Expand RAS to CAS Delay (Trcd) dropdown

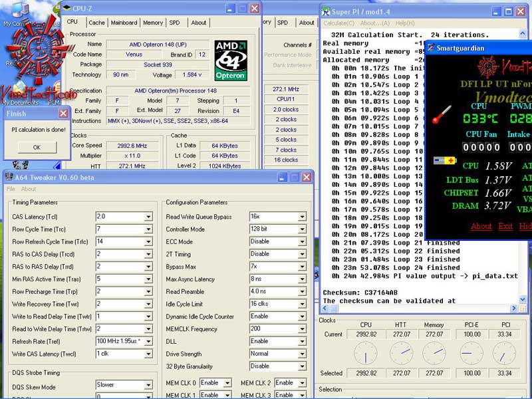[x=148, y=254]
